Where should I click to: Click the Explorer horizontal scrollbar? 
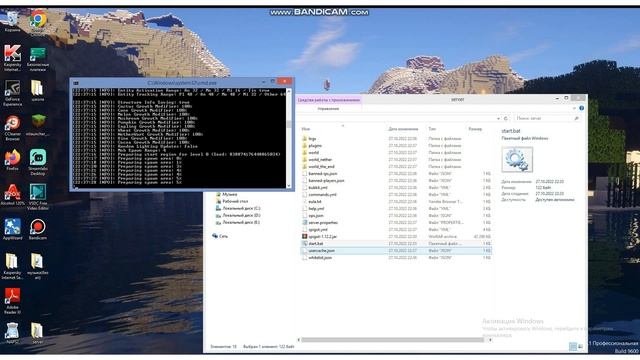point(393,340)
